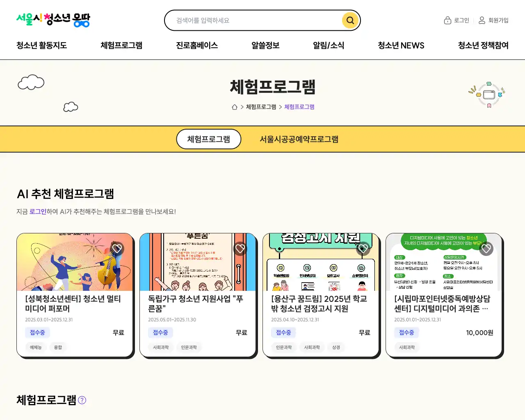Viewport: 525px width, 420px height.
Task: Open the 청소년 정책참여 navigation menu
Action: click(x=483, y=46)
